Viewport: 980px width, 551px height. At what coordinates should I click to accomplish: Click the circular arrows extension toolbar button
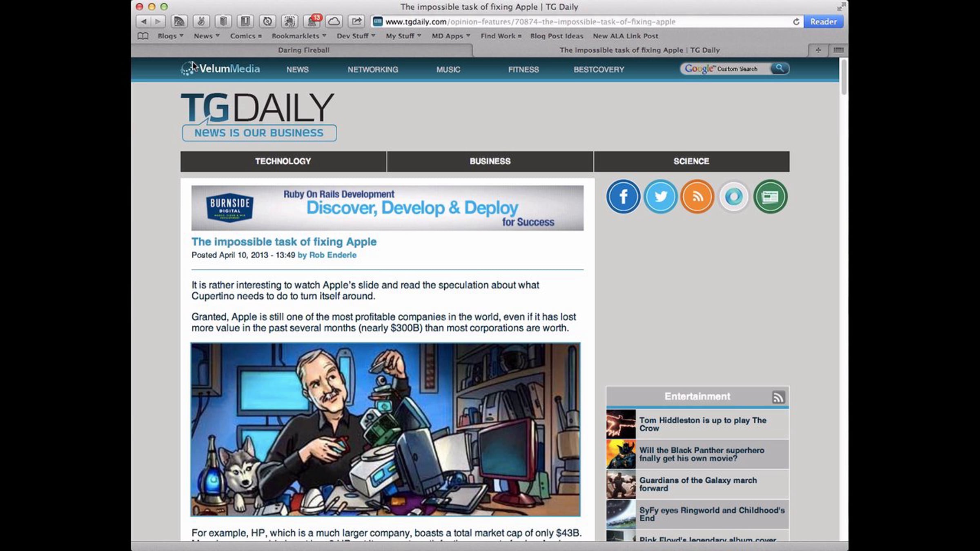click(x=267, y=22)
